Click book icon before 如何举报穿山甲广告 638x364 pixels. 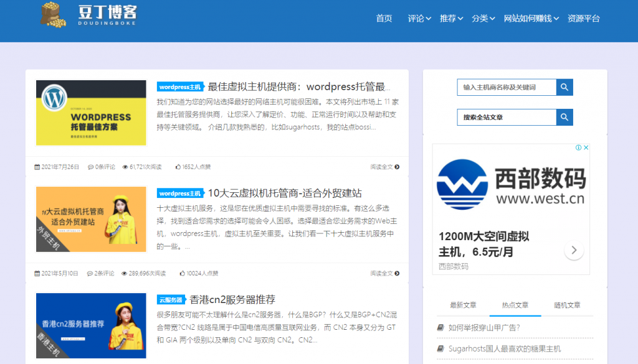coord(440,327)
